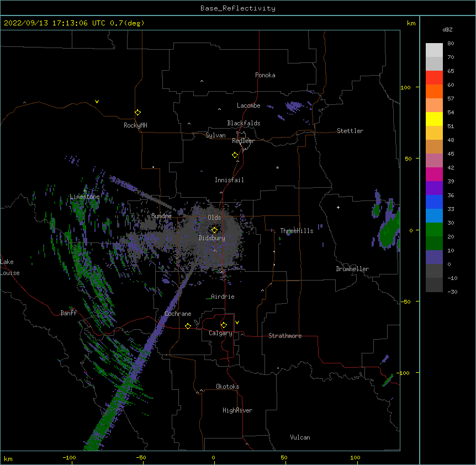Click the -100 tick on the horizontal axis
Image resolution: width=476 pixels, height=465 pixels.
click(x=69, y=457)
